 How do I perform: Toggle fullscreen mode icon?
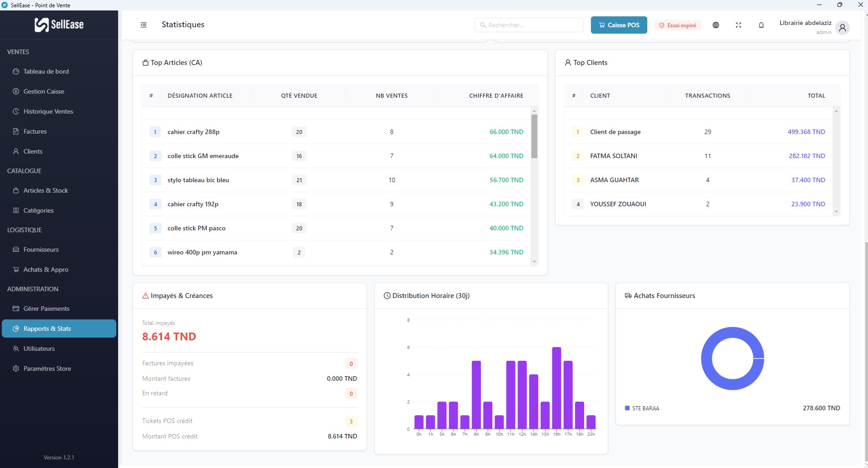pos(739,25)
